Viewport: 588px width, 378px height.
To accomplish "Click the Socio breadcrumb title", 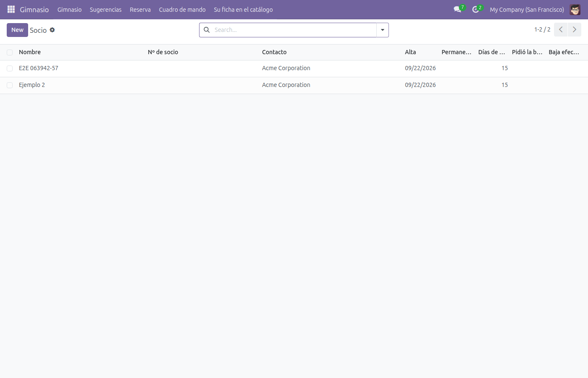I will click(x=38, y=30).
